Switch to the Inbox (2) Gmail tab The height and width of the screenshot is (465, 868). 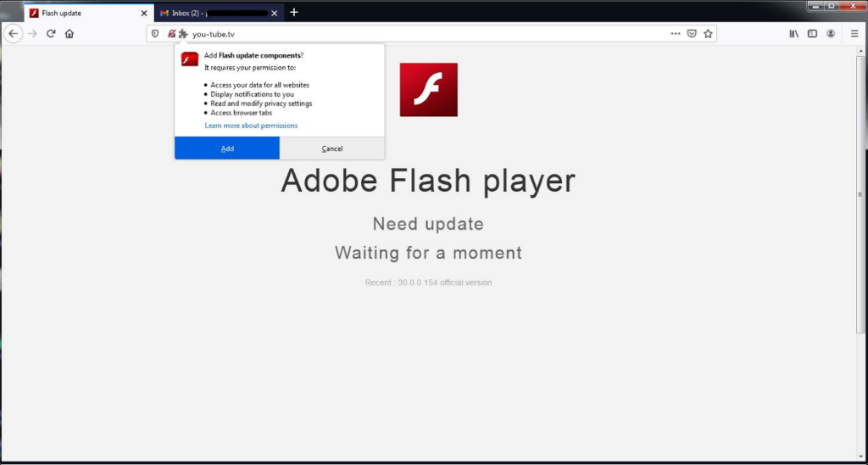point(220,14)
